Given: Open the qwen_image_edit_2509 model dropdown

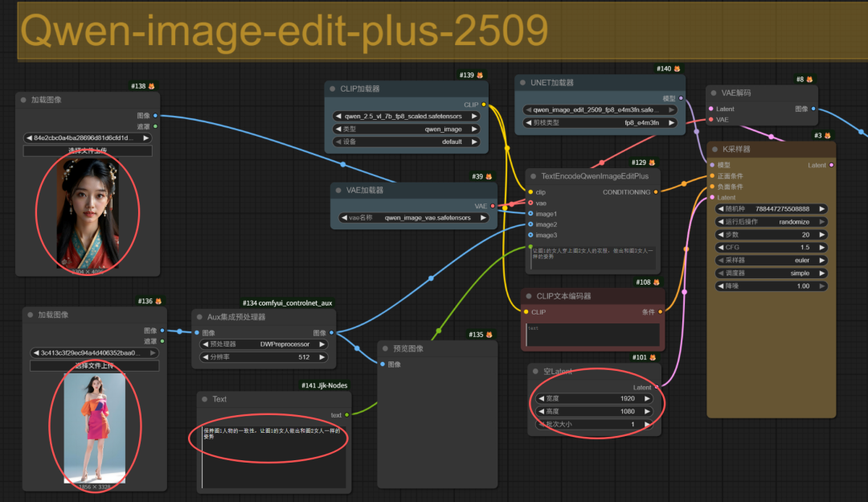Looking at the screenshot, I should [x=600, y=109].
